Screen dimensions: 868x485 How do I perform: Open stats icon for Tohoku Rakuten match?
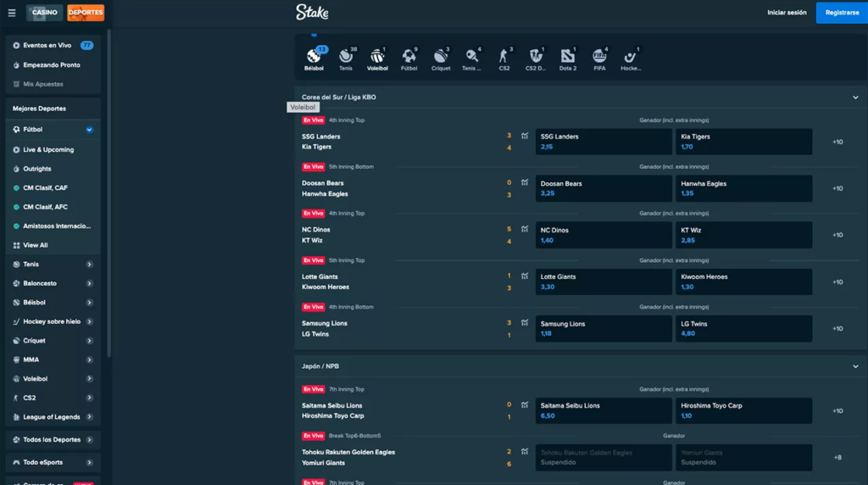524,451
